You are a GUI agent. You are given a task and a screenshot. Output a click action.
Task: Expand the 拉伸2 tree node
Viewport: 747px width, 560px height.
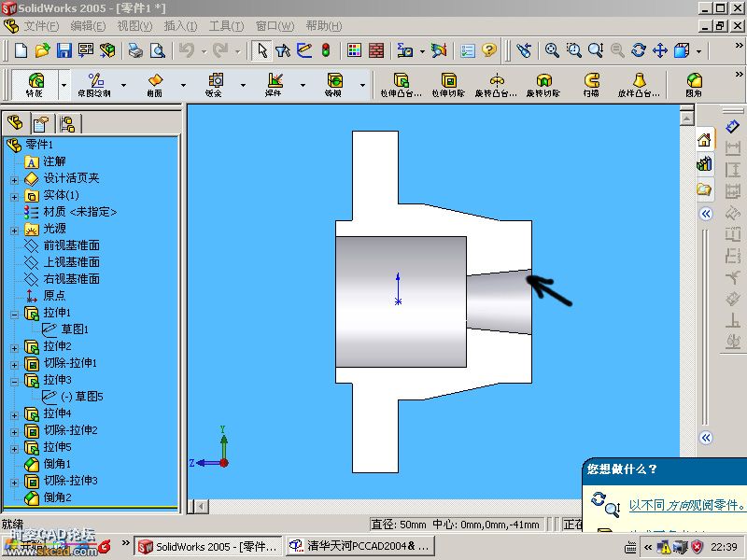coord(14,348)
